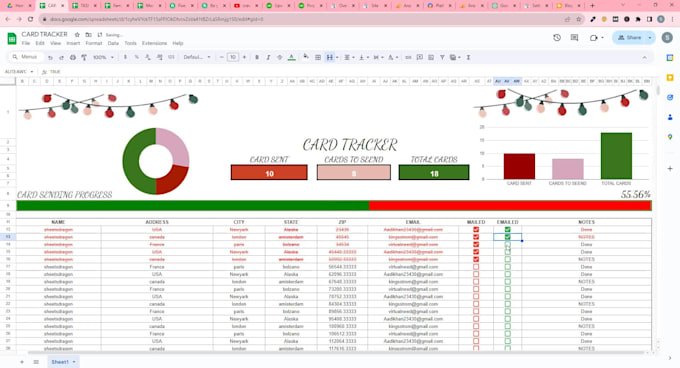Open the Share button dropdown arrow
Image resolution: width=680 pixels, height=368 pixels.
650,38
